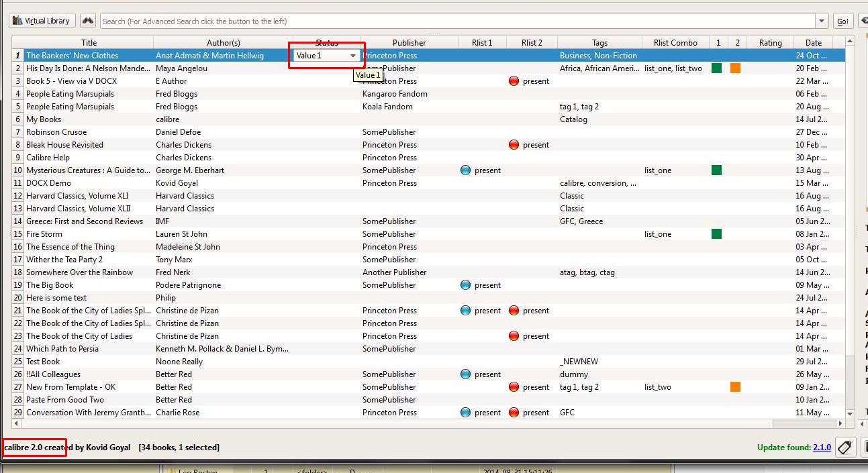The image size is (868, 473).
Task: Click the orange square in His Day Is Done row
Action: coord(735,68)
